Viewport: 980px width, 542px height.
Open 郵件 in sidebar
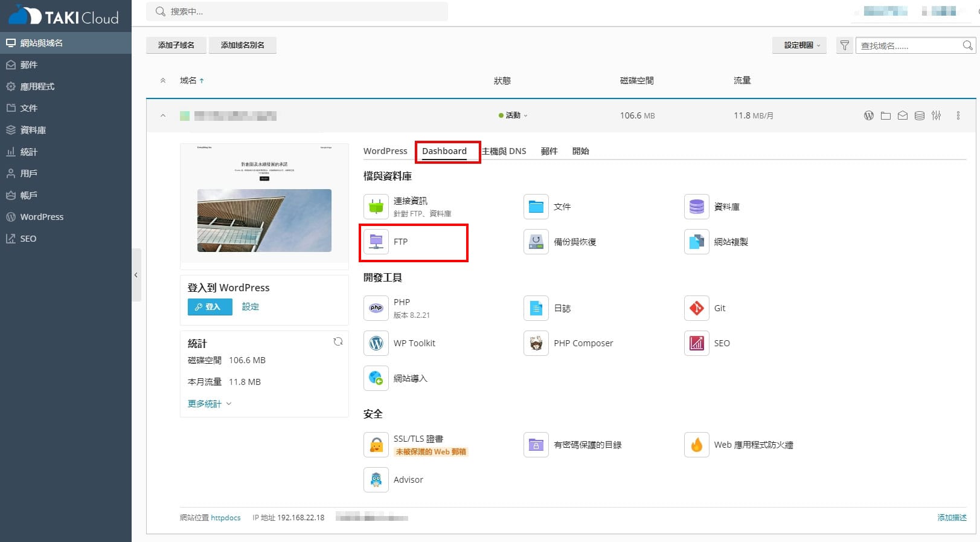click(x=66, y=65)
